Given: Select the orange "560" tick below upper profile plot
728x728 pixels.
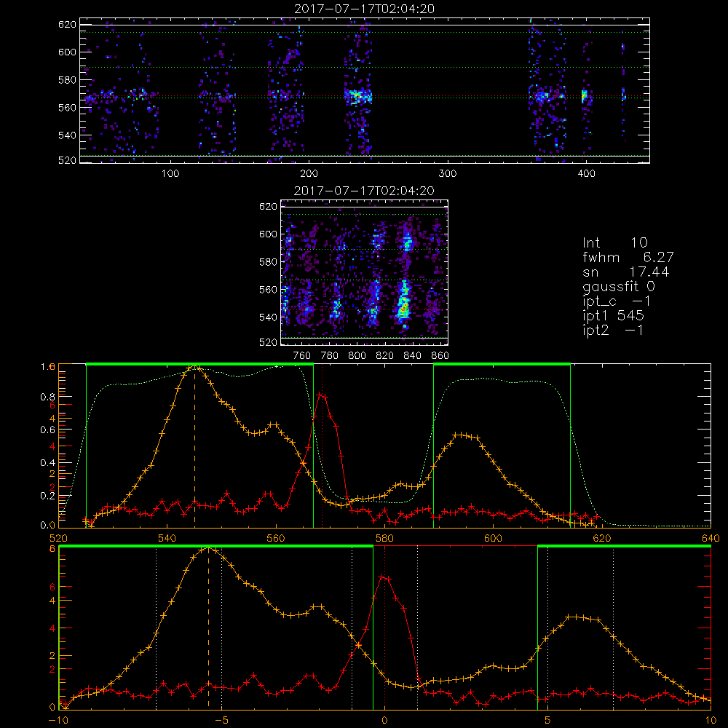Looking at the screenshot, I should [276, 539].
